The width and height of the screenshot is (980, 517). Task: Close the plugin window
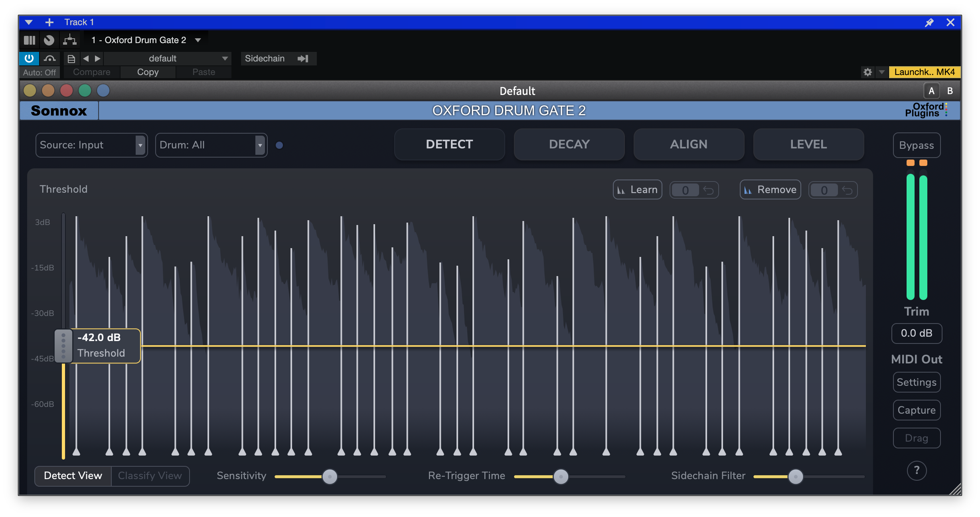[950, 22]
